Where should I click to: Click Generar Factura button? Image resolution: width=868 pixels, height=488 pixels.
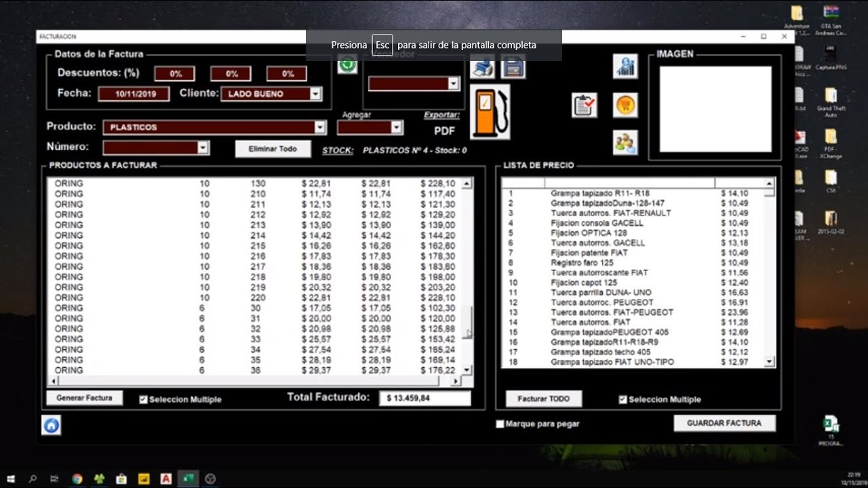(x=85, y=399)
